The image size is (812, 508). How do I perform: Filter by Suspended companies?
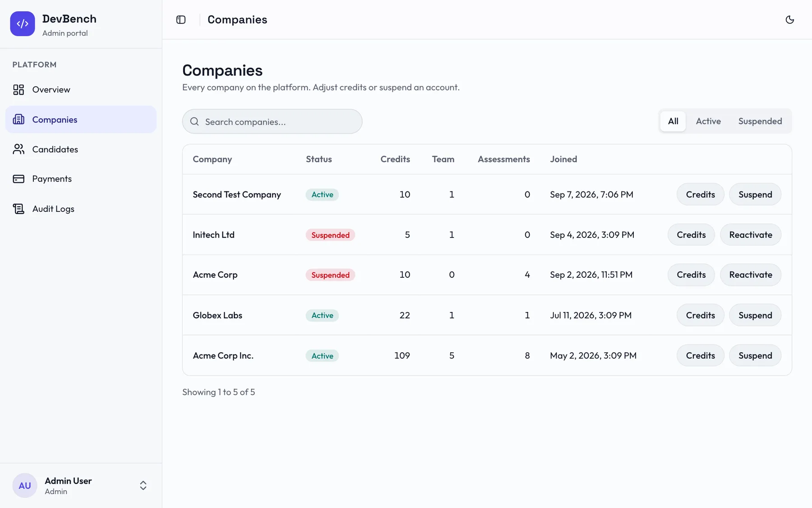(760, 121)
